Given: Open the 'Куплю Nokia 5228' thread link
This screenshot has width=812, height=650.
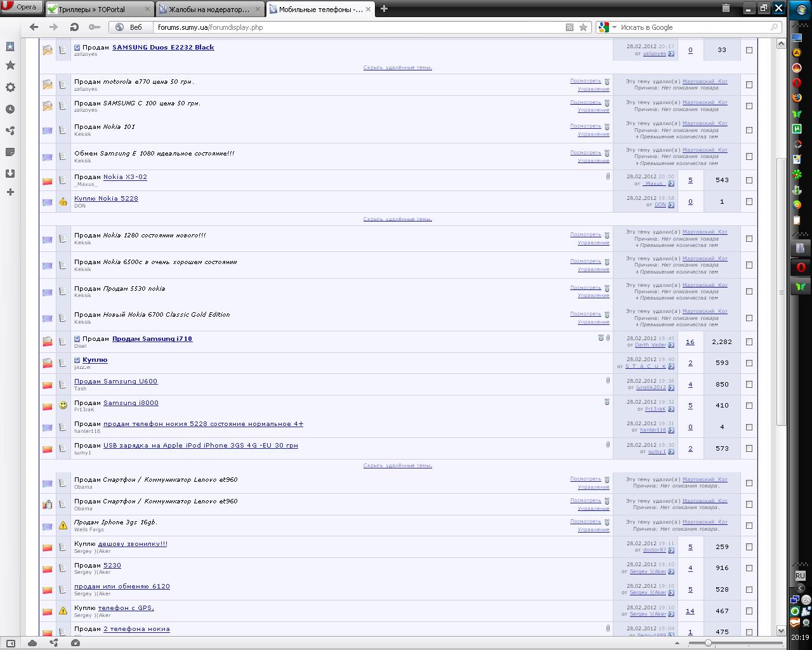Looking at the screenshot, I should [106, 199].
